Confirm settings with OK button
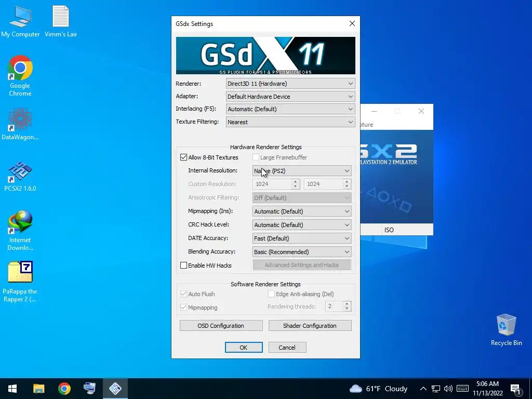This screenshot has width=532, height=399. coord(244,348)
